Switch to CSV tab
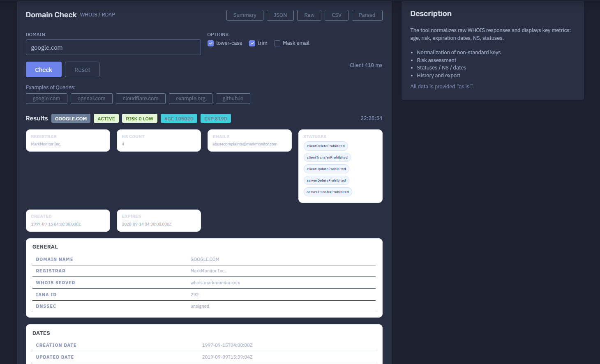Screen dimensions: 600x364 pos(337,15)
